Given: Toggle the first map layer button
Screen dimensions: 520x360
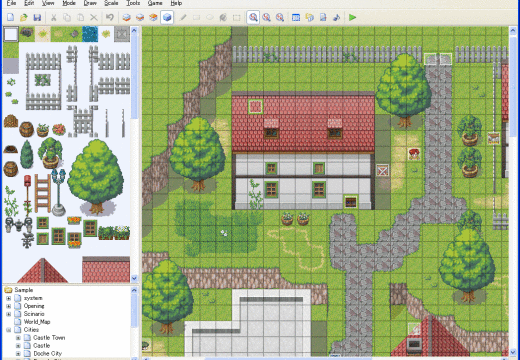Looking at the screenshot, I should (126, 17).
